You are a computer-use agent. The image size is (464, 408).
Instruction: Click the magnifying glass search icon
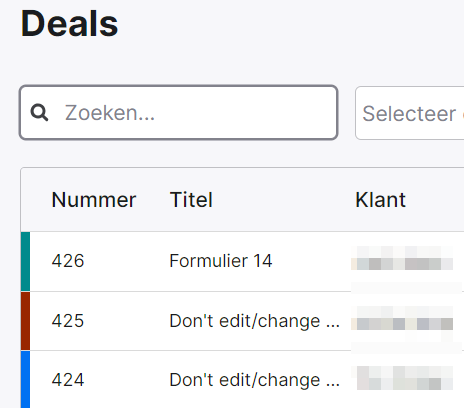click(39, 113)
